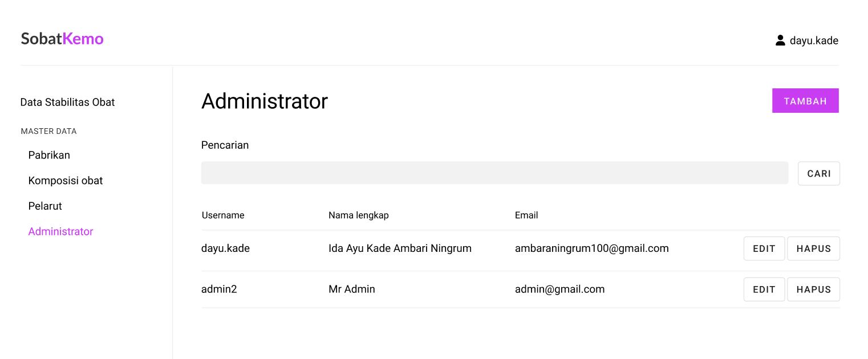
Task: Open the Pelarut master data page
Action: (45, 206)
